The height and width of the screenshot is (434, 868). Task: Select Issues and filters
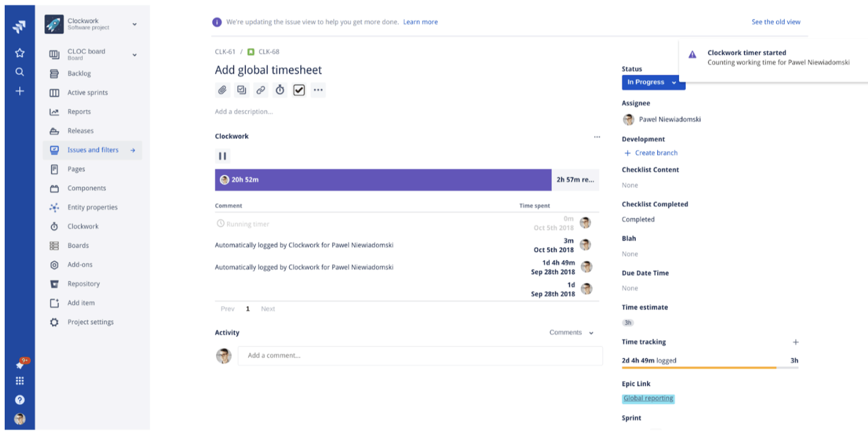pos(93,150)
